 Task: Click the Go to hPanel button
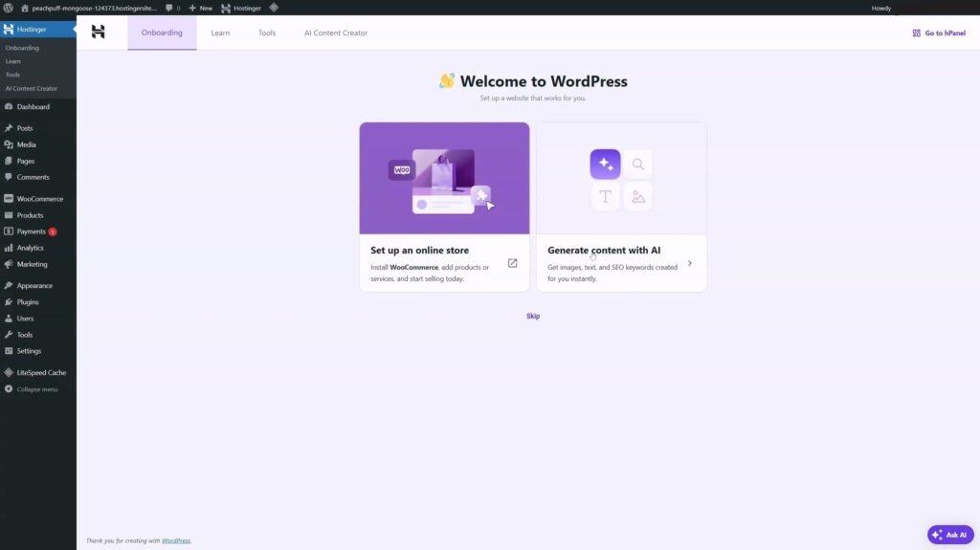[941, 33]
